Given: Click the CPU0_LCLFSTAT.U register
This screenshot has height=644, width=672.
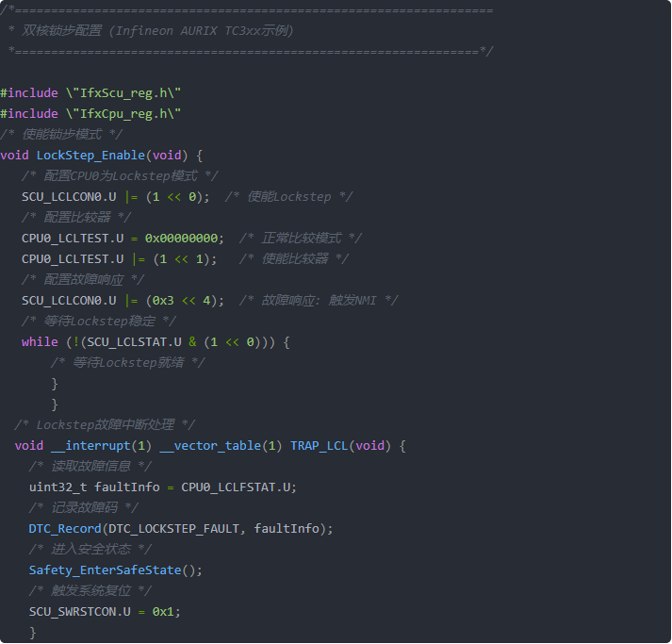Looking at the screenshot, I should coord(236,487).
